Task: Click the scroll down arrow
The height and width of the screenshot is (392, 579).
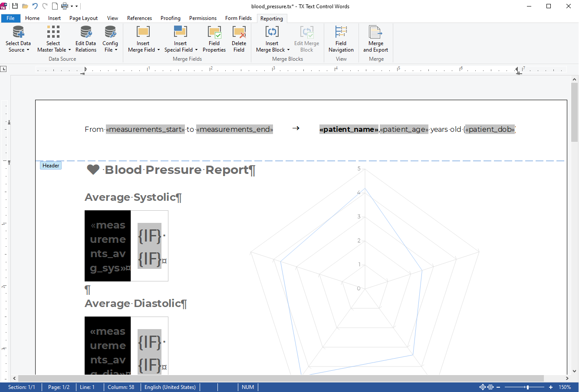Action: (575, 371)
